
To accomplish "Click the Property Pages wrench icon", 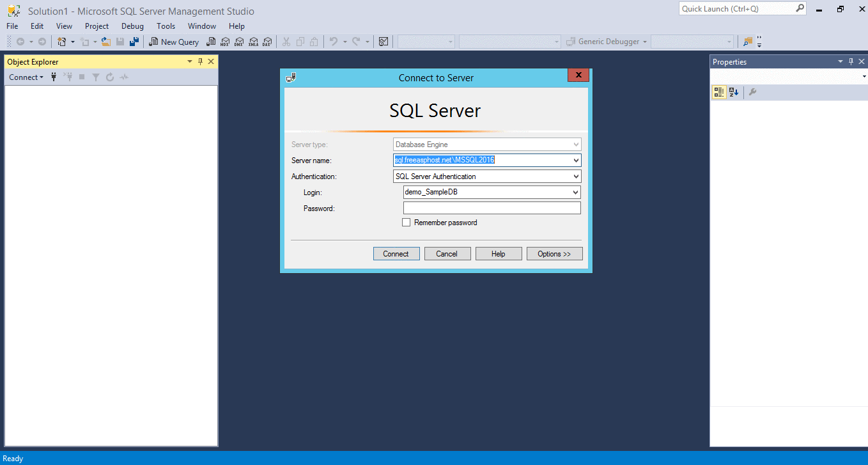I will point(752,92).
